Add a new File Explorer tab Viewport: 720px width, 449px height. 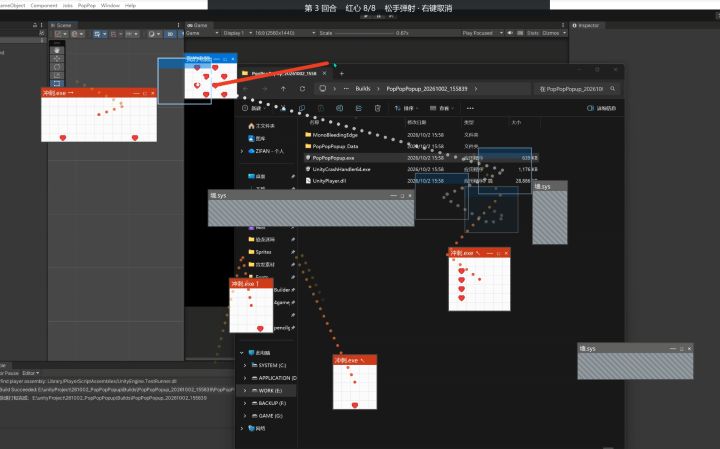342,73
